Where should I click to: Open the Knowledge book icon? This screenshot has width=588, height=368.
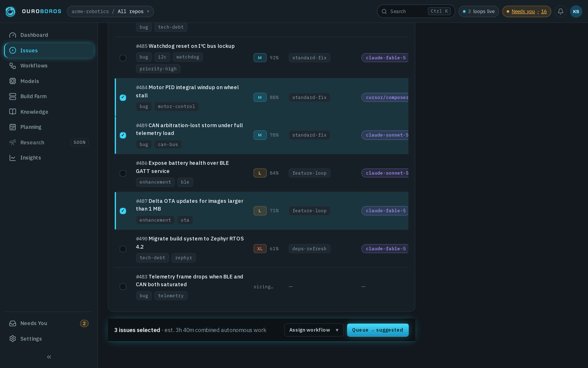(x=13, y=112)
